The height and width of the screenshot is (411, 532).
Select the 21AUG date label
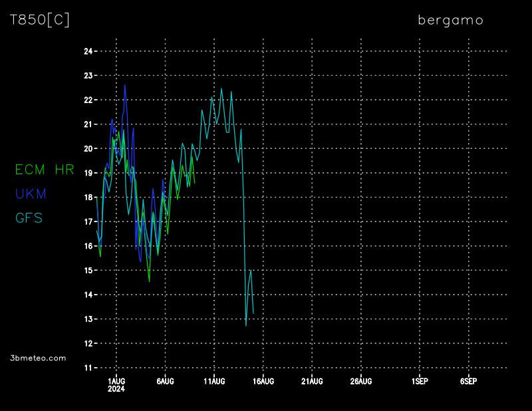click(x=312, y=381)
